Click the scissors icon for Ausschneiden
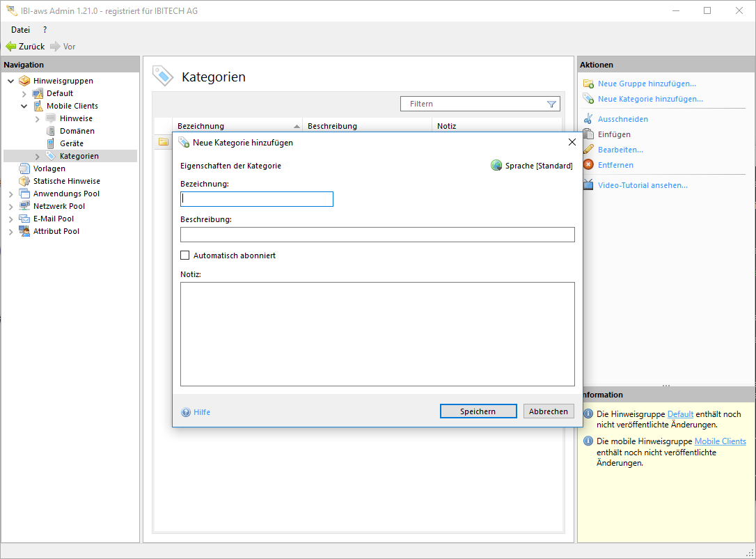Image resolution: width=756 pixels, height=559 pixels. 588,119
